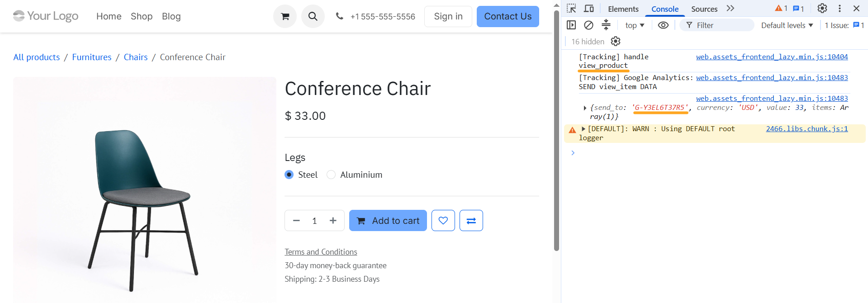Go to All products breadcrumb

tap(37, 57)
